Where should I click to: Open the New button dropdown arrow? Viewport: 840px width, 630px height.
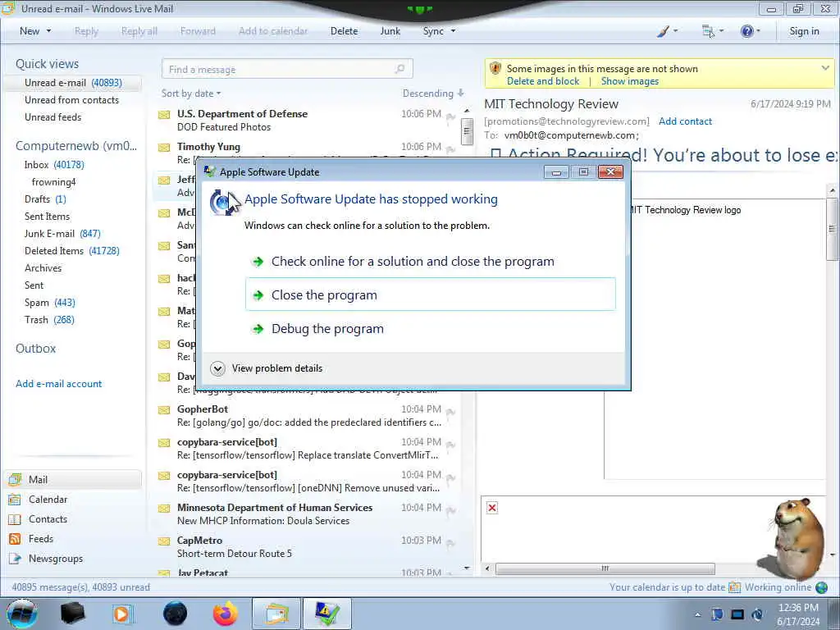click(x=48, y=31)
